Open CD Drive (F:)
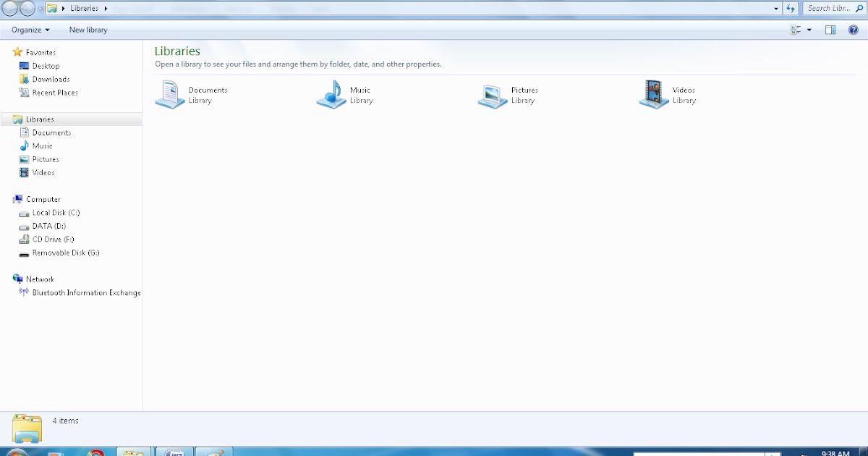 pos(53,239)
